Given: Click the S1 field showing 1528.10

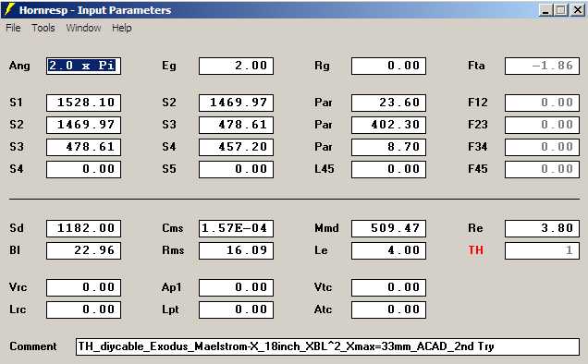Looking at the screenshot, I should pyautogui.click(x=83, y=103).
